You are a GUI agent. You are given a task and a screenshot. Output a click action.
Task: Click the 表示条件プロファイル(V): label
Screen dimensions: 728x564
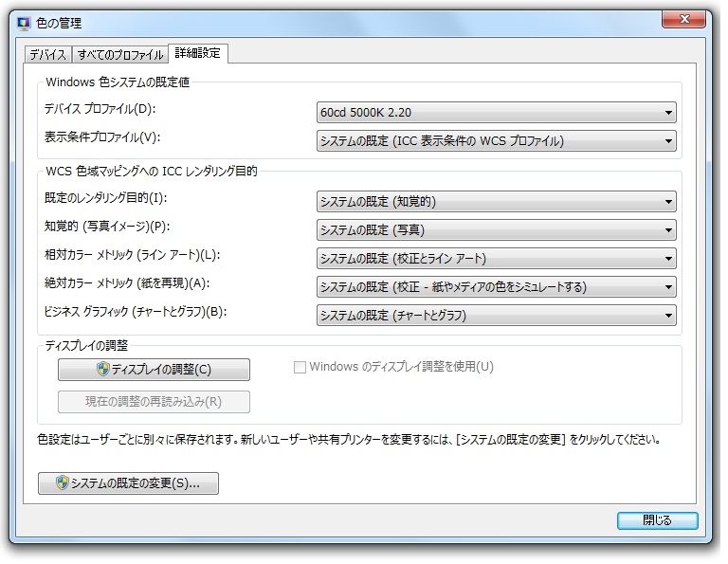coord(102,137)
